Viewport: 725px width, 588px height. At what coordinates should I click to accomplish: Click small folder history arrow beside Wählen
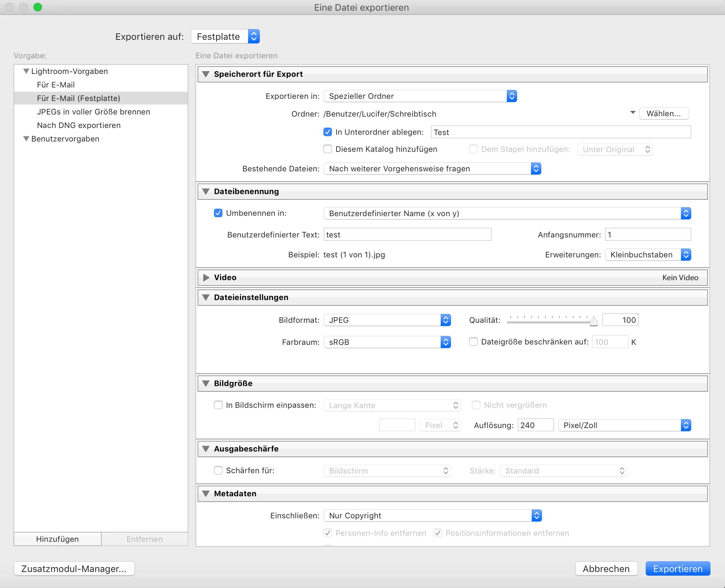coord(633,113)
